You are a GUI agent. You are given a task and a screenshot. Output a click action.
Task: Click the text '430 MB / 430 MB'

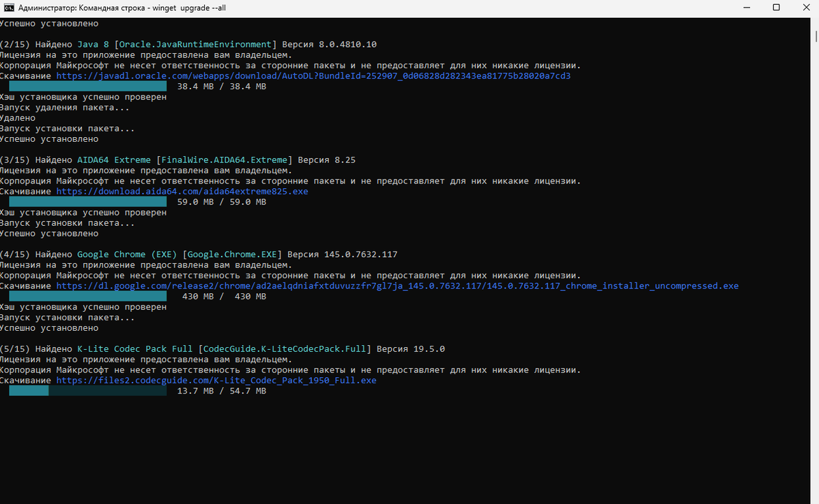(225, 297)
